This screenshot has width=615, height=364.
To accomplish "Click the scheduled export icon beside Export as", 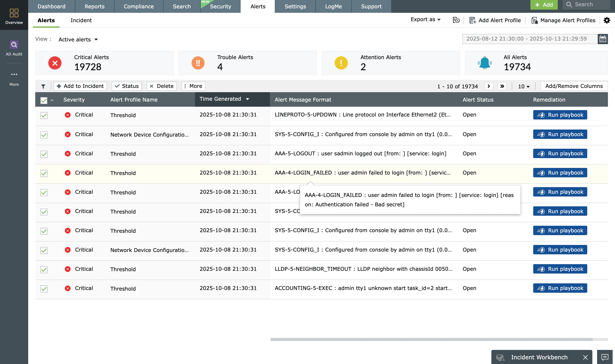I will (x=456, y=20).
